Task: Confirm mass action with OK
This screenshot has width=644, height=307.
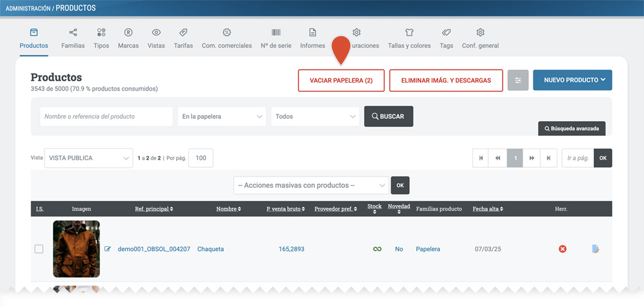Action: [x=400, y=185]
